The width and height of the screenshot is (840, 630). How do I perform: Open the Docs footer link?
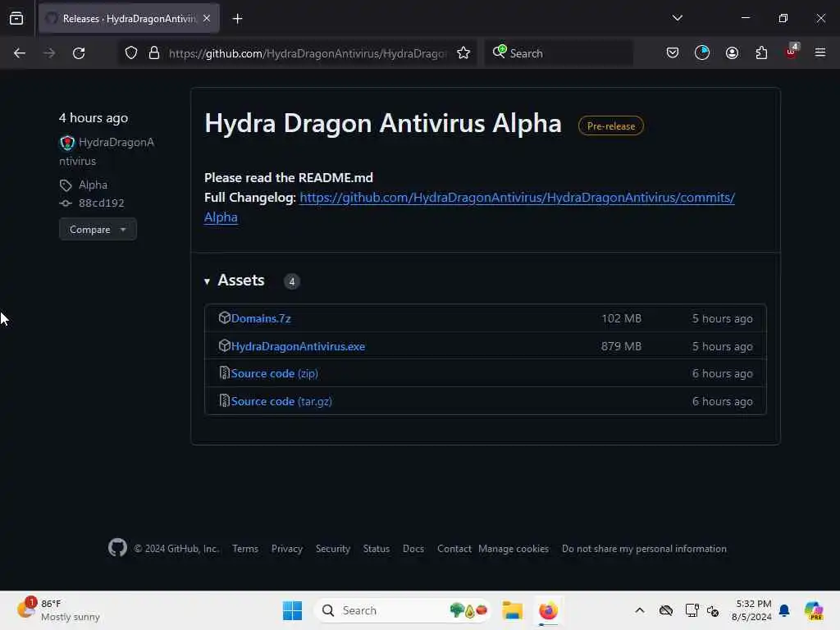[x=413, y=549]
